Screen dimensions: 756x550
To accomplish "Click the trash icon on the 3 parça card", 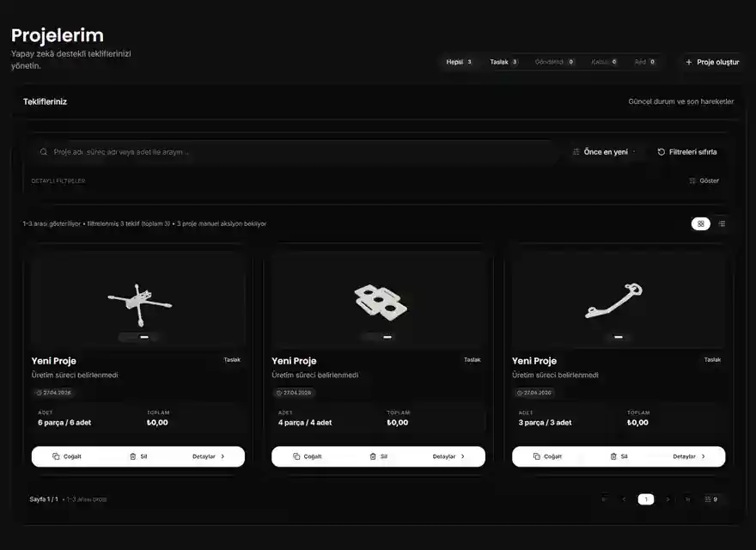I will click(613, 456).
